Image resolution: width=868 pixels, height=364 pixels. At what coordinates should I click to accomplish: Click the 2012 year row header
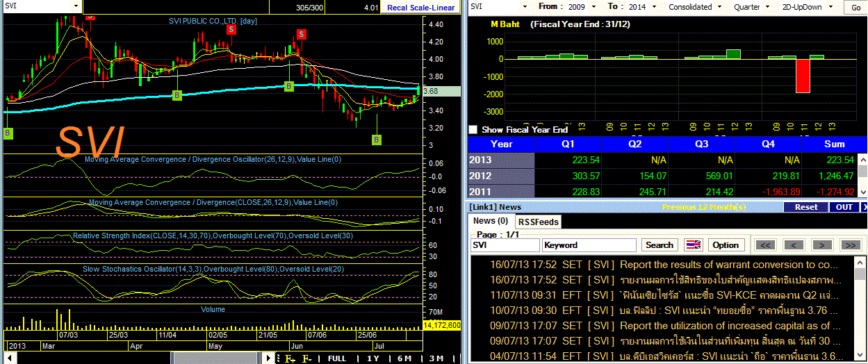point(502,176)
